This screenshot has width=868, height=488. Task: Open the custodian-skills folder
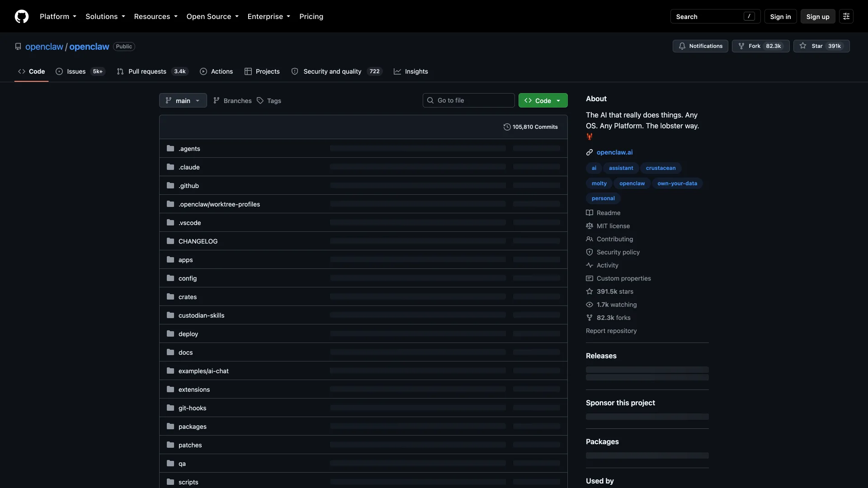point(201,315)
